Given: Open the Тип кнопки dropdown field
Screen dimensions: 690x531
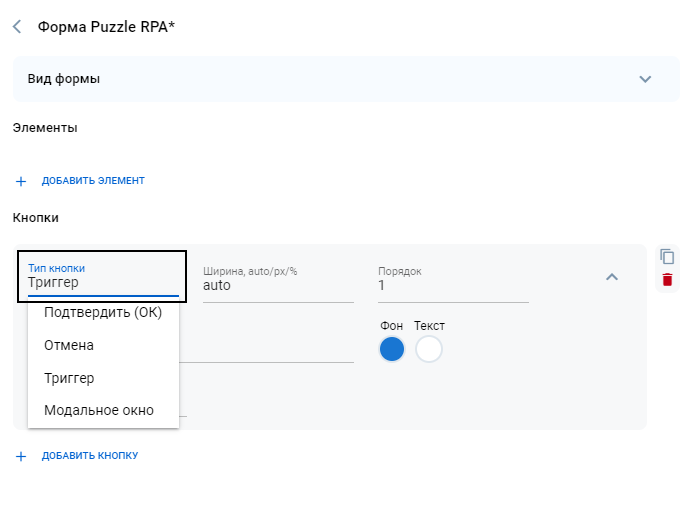Looking at the screenshot, I should pos(102,277).
